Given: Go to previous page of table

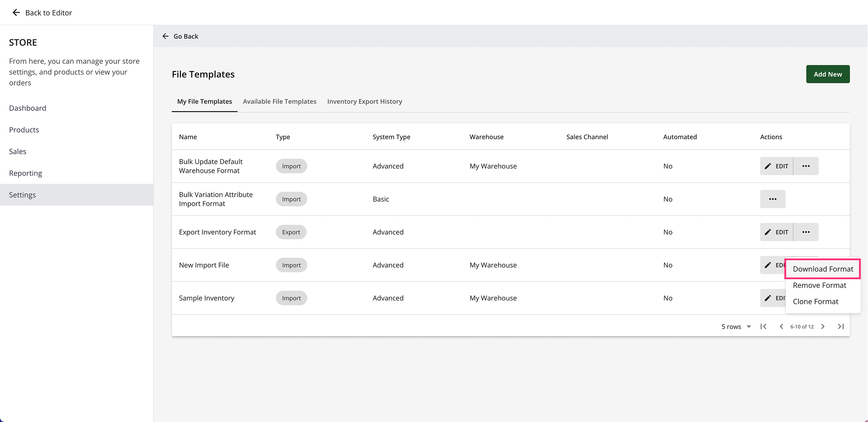Looking at the screenshot, I should click(781, 327).
